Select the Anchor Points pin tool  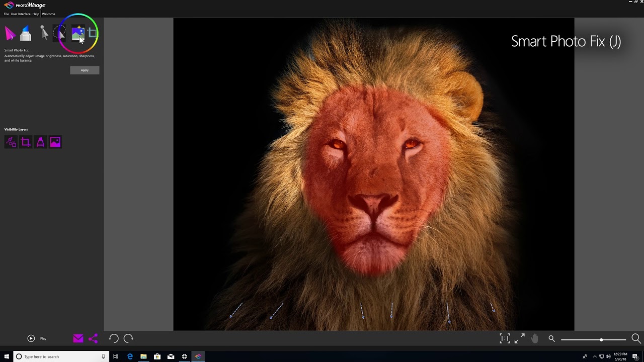tap(44, 33)
